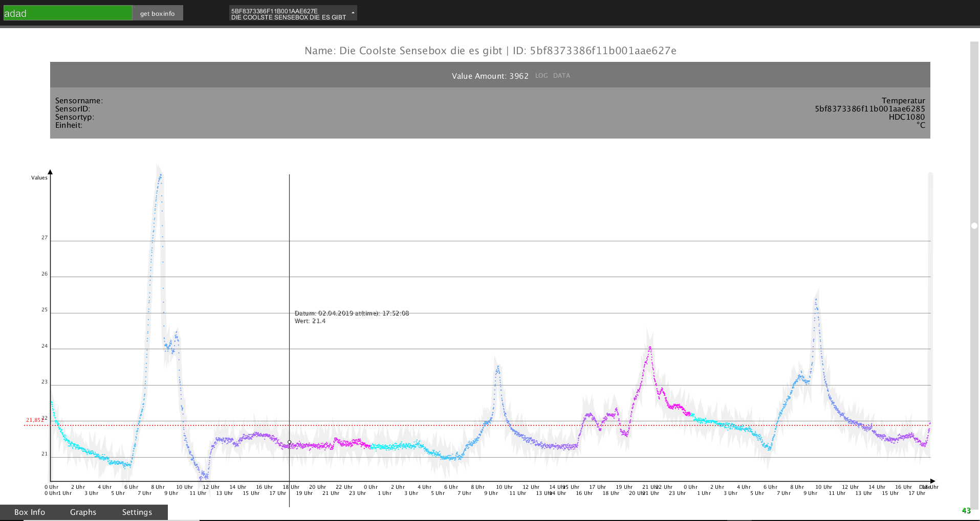Viewport: 980px width, 521px height.
Task: Click the dropdown arrow beside the sensebox name
Action: 353,13
